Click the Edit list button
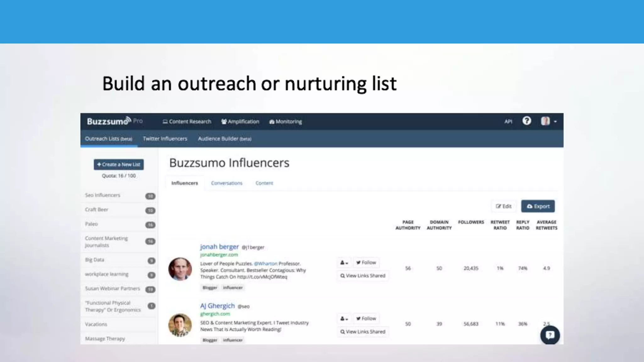Viewport: 644px width, 362px height. click(x=503, y=206)
